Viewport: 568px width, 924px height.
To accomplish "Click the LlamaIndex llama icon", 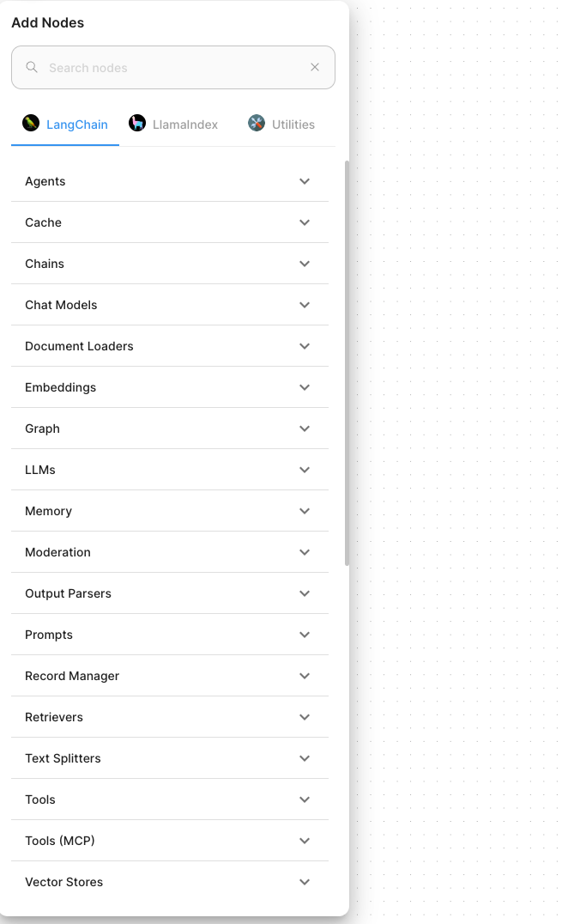I will tap(137, 123).
